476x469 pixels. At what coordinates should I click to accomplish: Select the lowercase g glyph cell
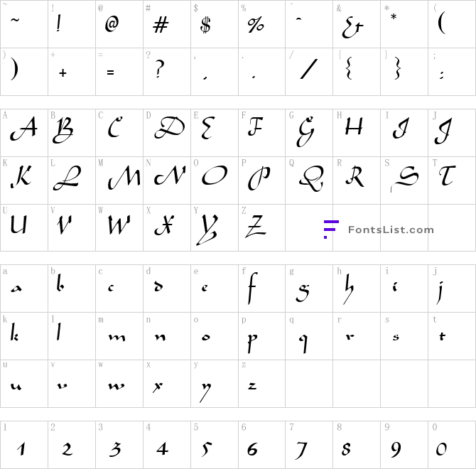pyautogui.click(x=309, y=289)
